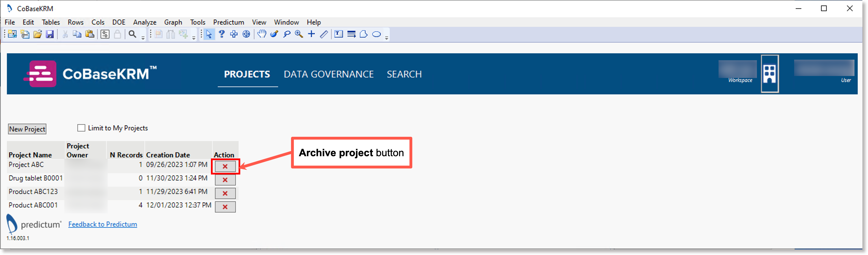Screen dimensions: 868x255
Task: Select the Selection cross tool
Action: (x=234, y=34)
